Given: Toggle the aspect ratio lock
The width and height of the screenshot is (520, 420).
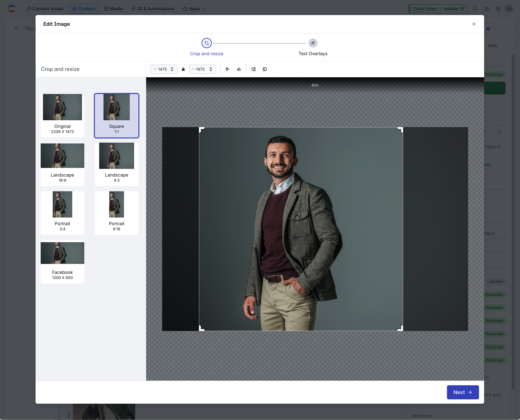Looking at the screenshot, I should (x=183, y=69).
